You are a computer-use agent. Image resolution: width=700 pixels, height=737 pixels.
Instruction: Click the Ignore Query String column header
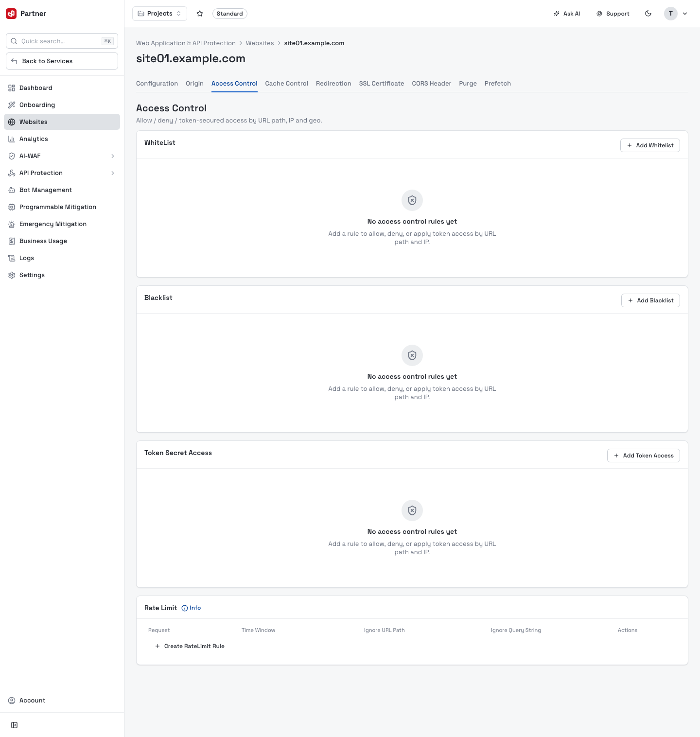pos(516,630)
